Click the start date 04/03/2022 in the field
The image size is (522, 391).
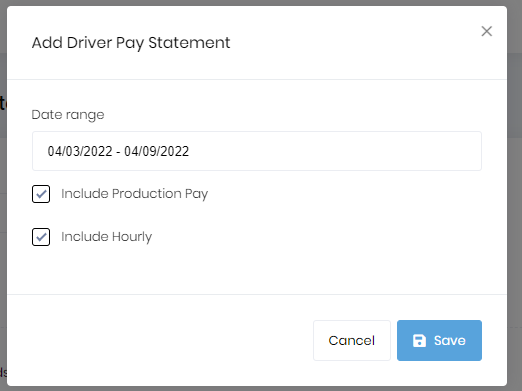(x=80, y=151)
